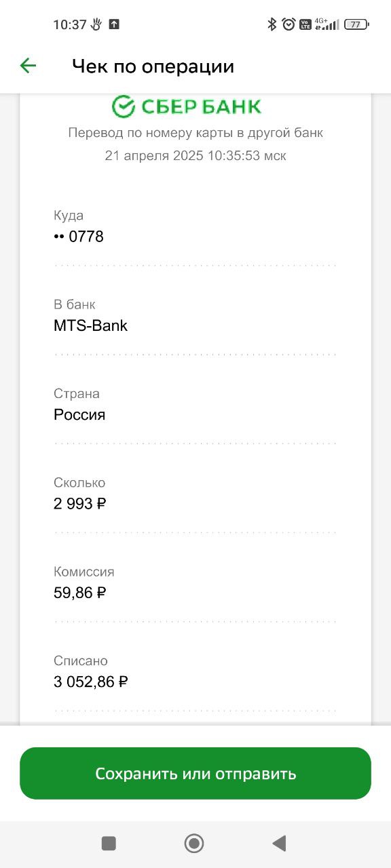Tap the debited total 3 052,86 ₽
Screen dimensions: 391x868
[x=91, y=682]
